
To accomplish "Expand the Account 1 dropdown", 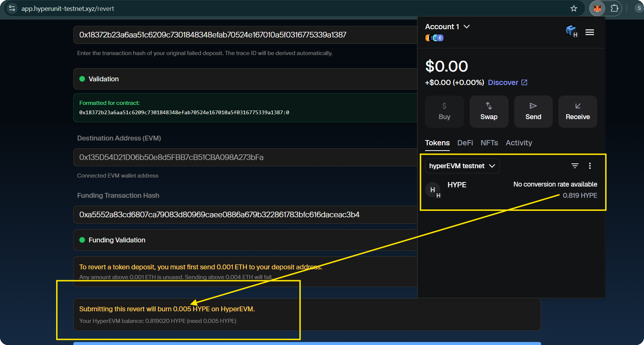I will tap(447, 27).
